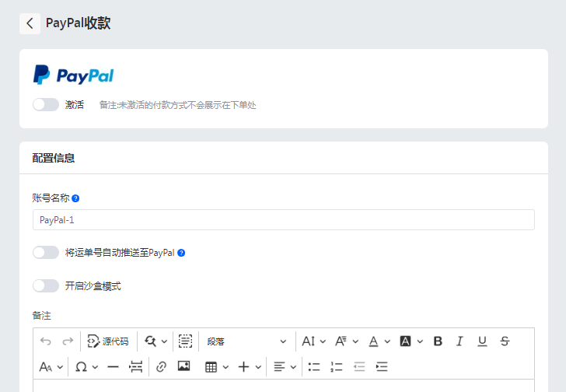This screenshot has width=566, height=392.
Task: Toggle italic formatting
Action: (459, 341)
